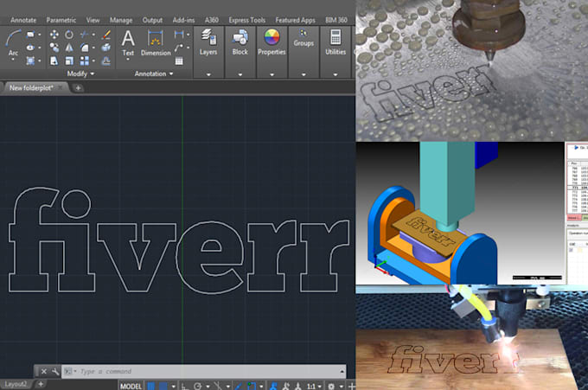Expand the Text tool dropdown arrow
588x390 pixels.
coord(128,60)
